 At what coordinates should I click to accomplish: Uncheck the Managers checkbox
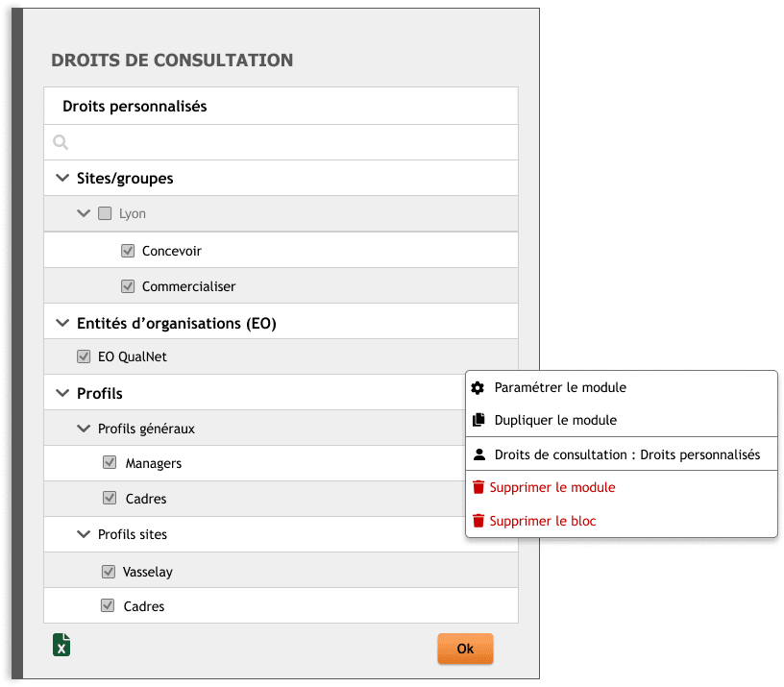(109, 462)
